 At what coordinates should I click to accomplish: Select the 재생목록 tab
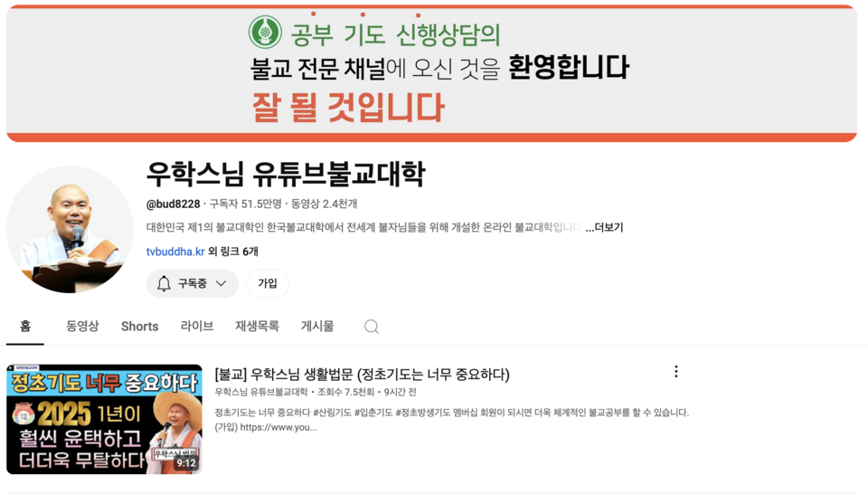click(257, 327)
